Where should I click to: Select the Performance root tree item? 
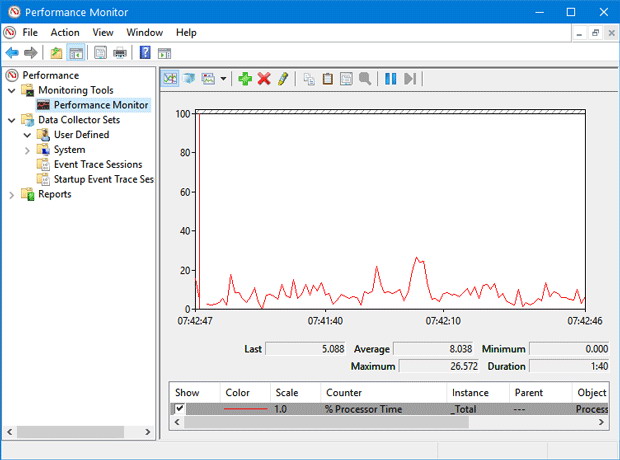coord(51,75)
